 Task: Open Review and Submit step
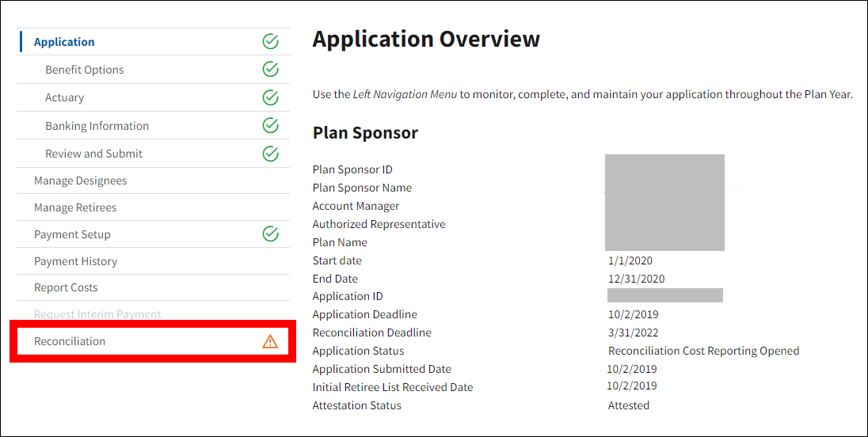point(93,154)
